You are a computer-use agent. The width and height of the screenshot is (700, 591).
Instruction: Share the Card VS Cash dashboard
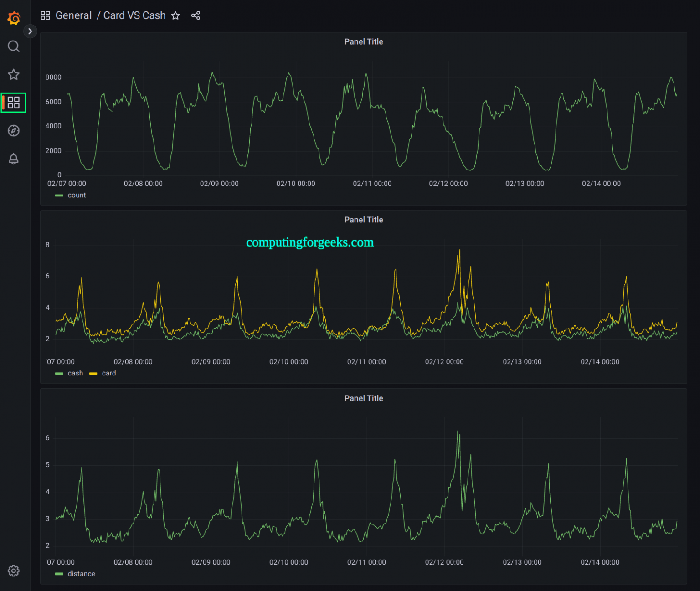point(196,15)
